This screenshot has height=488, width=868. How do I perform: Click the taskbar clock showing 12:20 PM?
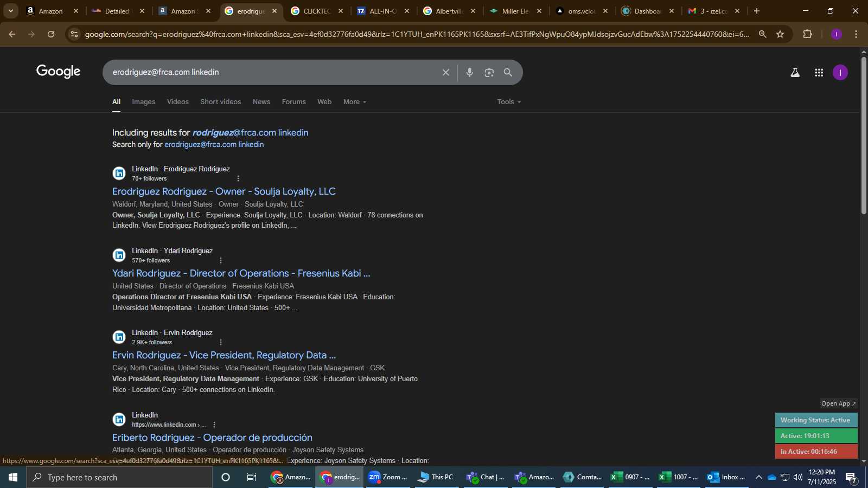pos(822,477)
